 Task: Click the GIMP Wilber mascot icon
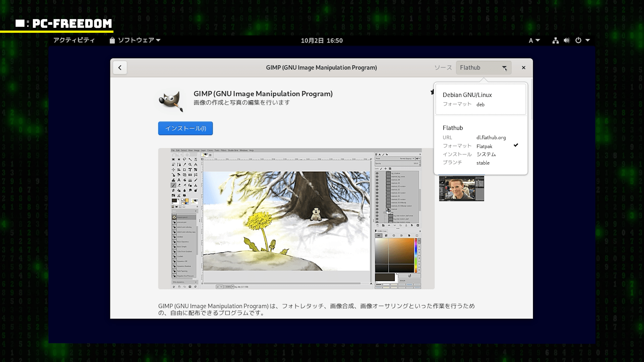pyautogui.click(x=171, y=101)
